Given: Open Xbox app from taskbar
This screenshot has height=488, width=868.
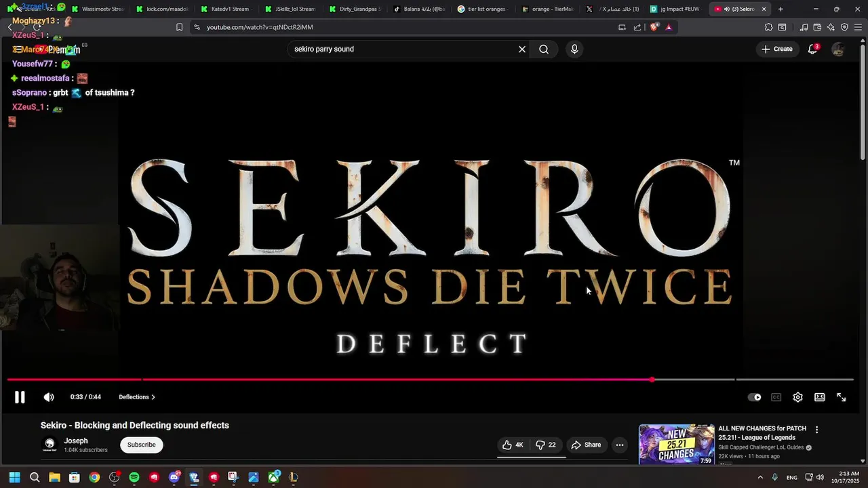Looking at the screenshot, I should coord(274,477).
